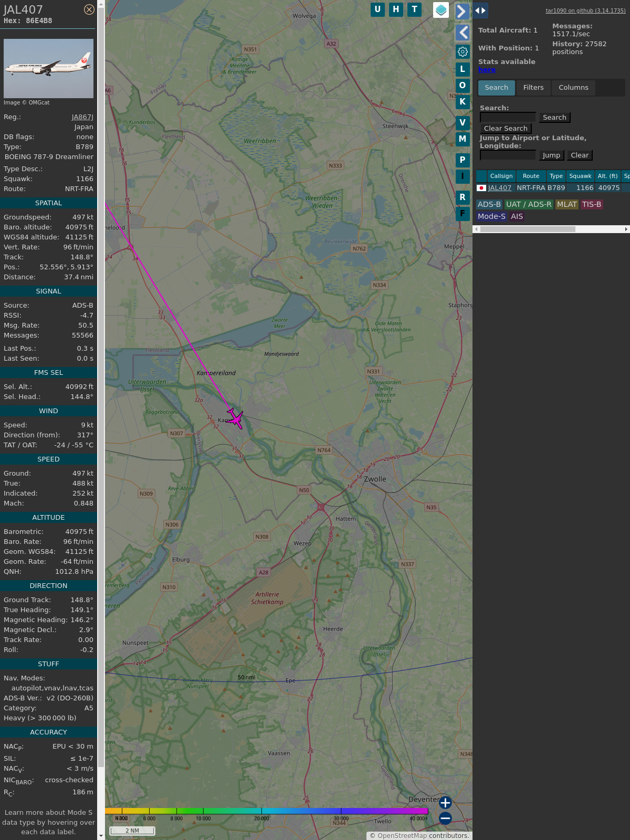630x840 pixels.
Task: Toggle the R map button
Action: click(x=463, y=197)
